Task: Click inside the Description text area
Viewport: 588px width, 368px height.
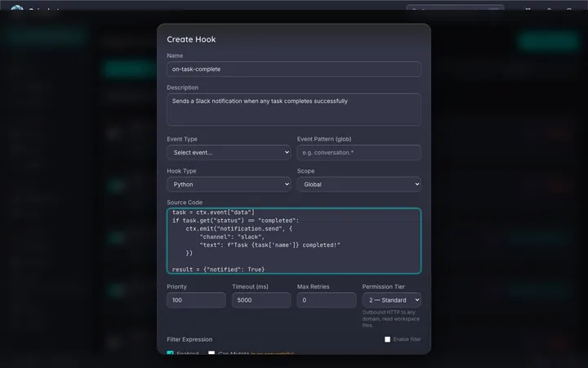Action: pos(294,110)
